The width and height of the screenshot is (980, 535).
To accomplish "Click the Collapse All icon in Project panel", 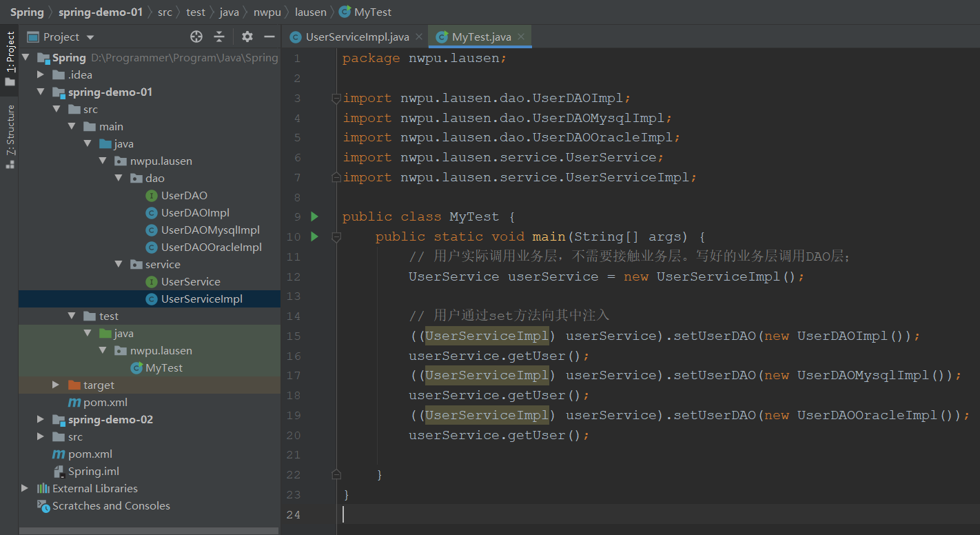I will pyautogui.click(x=219, y=37).
